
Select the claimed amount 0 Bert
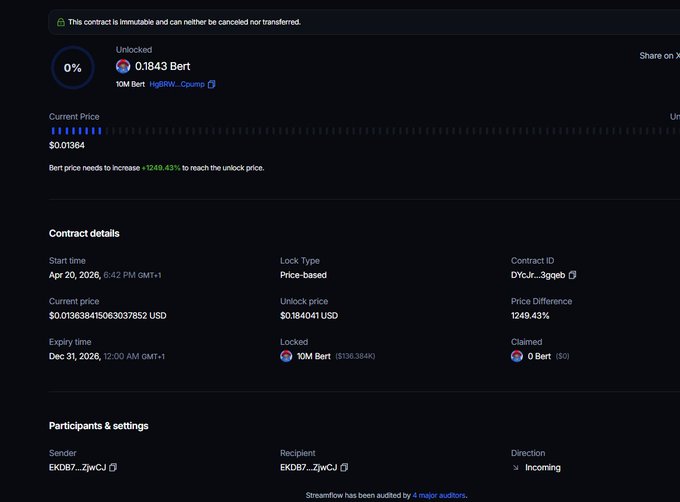[x=539, y=356]
